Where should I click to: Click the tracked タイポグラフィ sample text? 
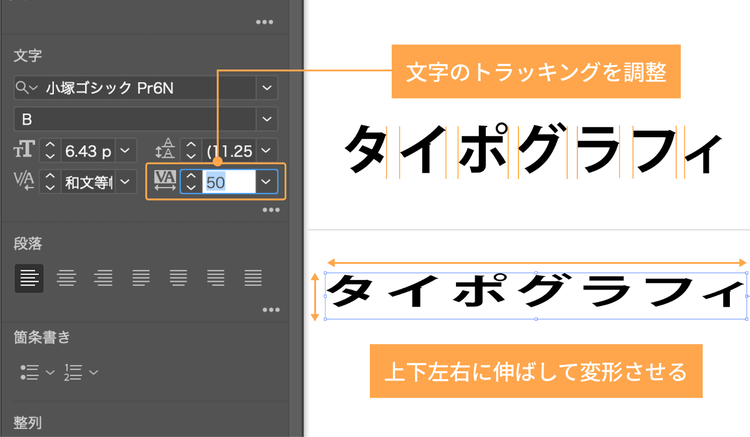click(533, 149)
